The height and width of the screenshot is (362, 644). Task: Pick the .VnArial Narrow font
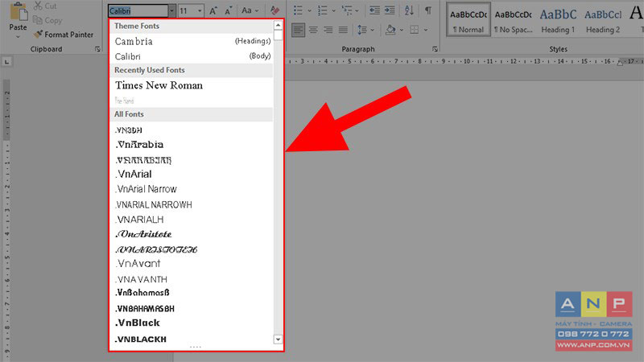192,189
